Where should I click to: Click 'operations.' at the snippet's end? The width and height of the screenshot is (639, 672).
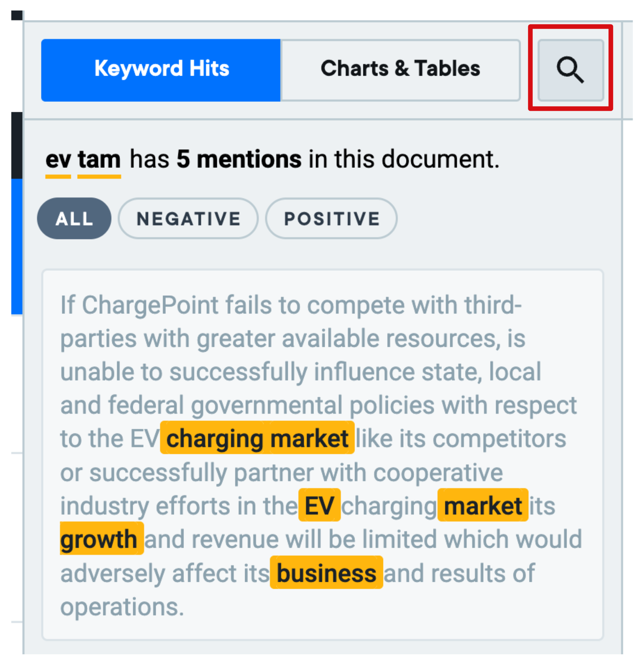tap(122, 606)
